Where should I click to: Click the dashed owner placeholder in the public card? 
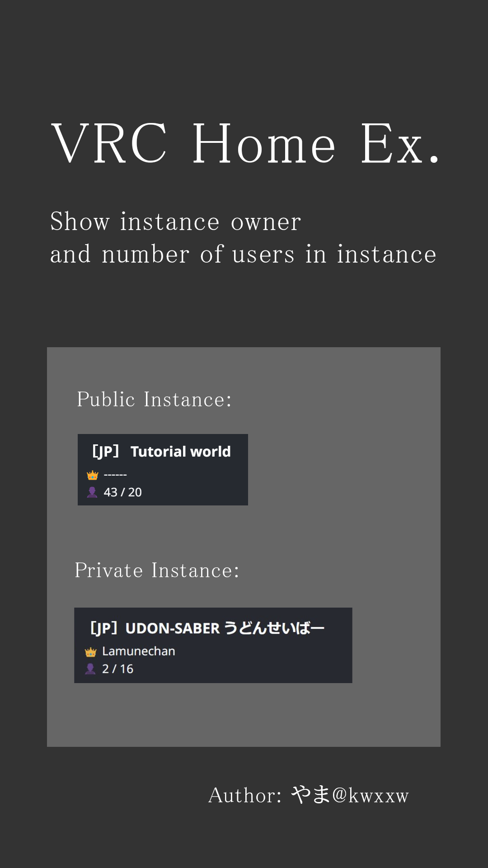(115, 475)
